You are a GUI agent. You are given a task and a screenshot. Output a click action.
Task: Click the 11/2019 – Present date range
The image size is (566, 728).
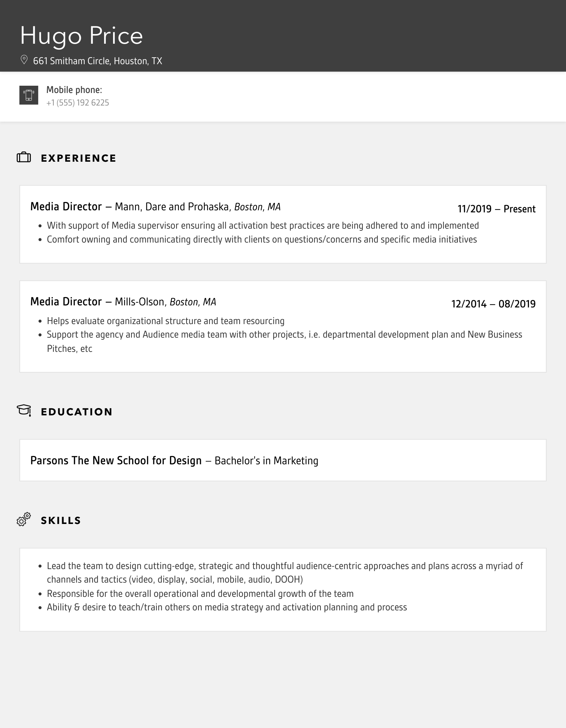(x=496, y=209)
